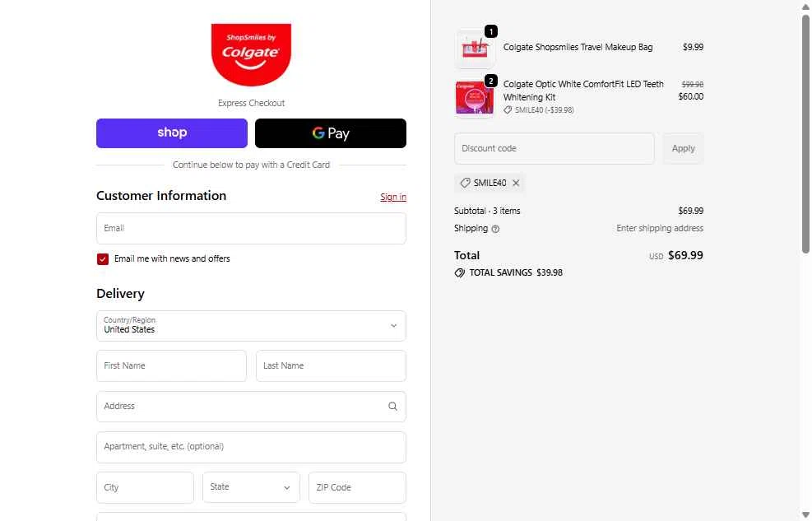
Task: Click the Apartment, suite, etc. field
Action: click(251, 447)
